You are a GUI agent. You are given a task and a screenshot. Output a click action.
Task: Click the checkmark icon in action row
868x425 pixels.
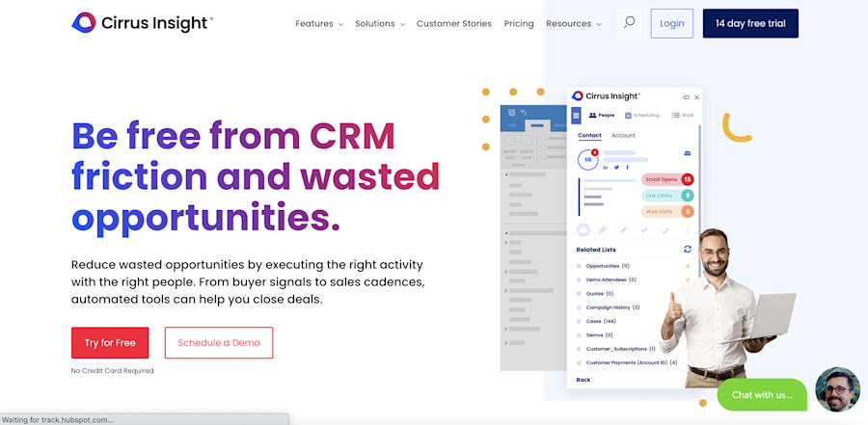pyautogui.click(x=644, y=230)
